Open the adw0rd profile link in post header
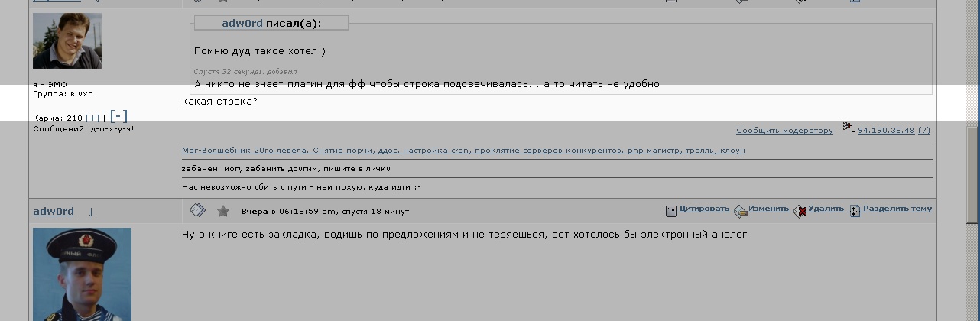Image resolution: width=980 pixels, height=321 pixels. [x=54, y=212]
